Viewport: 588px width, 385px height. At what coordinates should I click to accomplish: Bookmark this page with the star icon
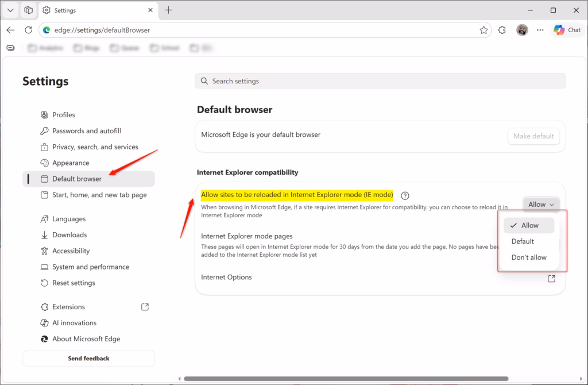[483, 29]
